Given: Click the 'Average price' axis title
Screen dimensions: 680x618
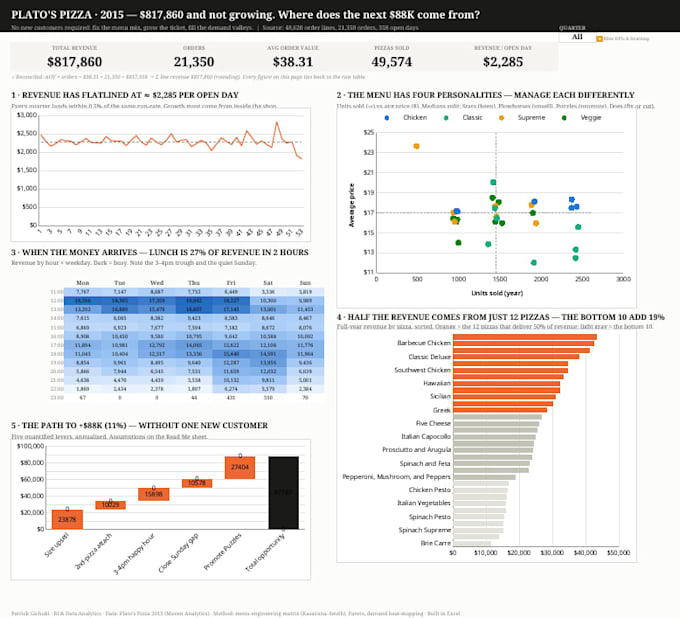Looking at the screenshot, I should click(352, 205).
